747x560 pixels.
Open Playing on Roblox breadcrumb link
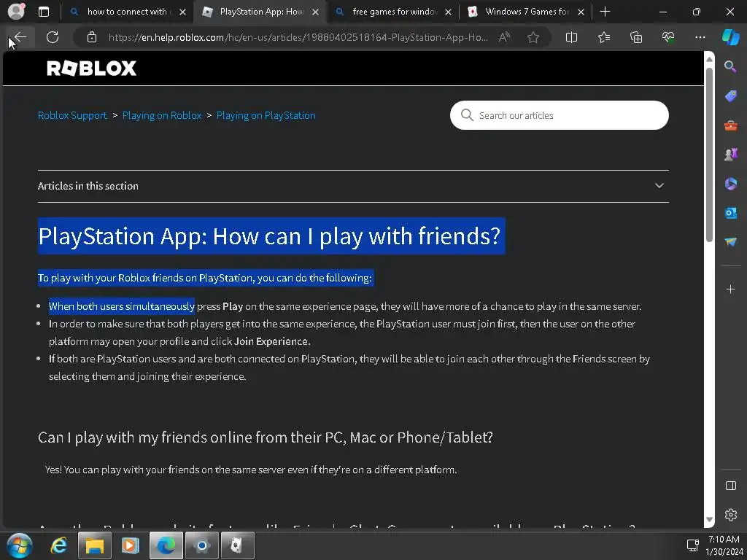162,115
